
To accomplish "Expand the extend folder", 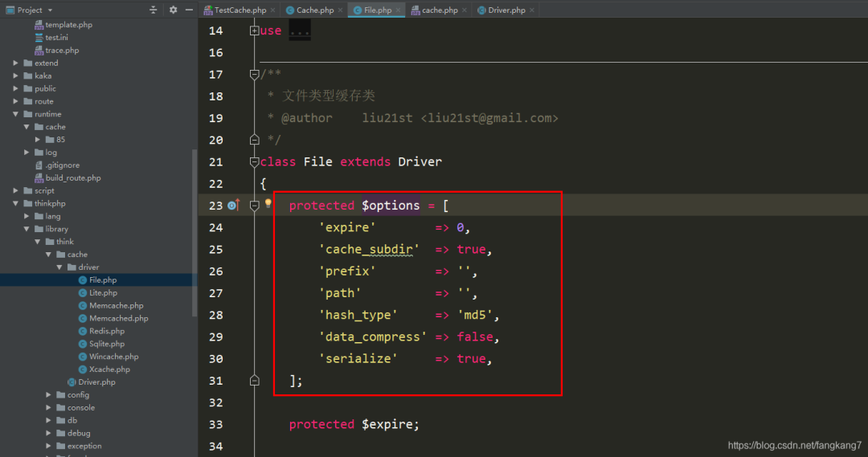I will [x=15, y=63].
